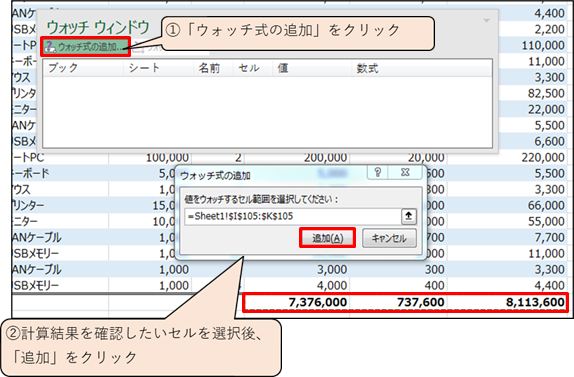This screenshot has height=377, width=574.
Task: Select the プリンター cell in 66,000 row
Action: click(60, 205)
